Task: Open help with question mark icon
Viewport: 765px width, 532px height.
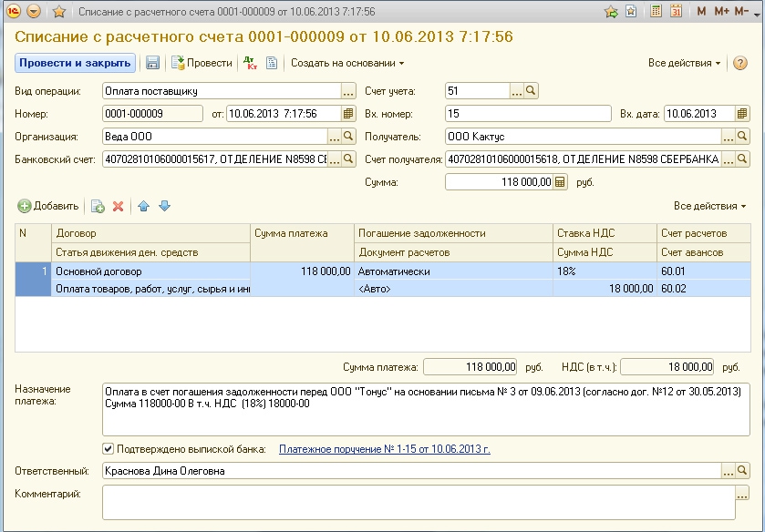Action: pyautogui.click(x=740, y=63)
